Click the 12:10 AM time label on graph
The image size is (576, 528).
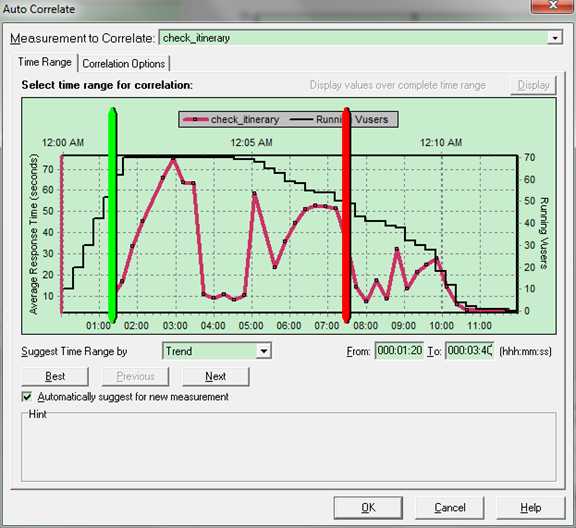(441, 143)
